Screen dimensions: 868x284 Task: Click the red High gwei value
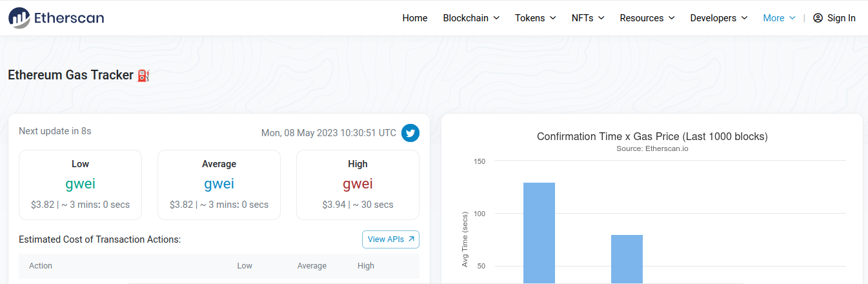point(358,184)
